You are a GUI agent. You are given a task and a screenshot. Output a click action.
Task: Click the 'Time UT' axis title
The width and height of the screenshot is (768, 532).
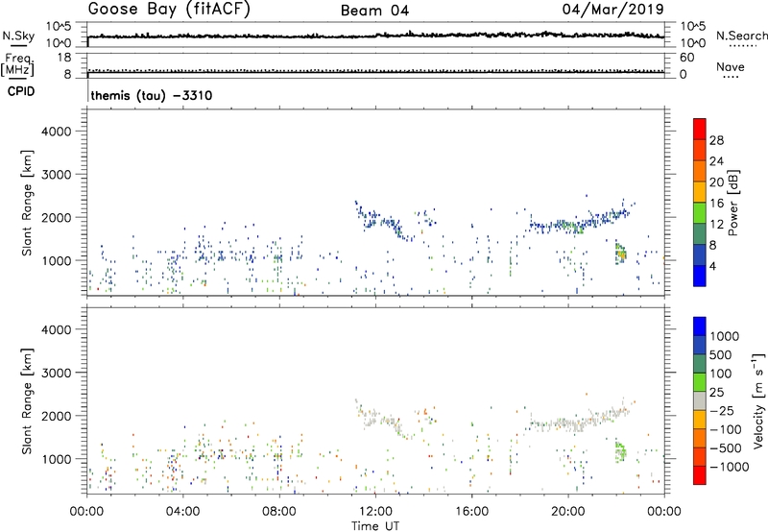(375, 526)
